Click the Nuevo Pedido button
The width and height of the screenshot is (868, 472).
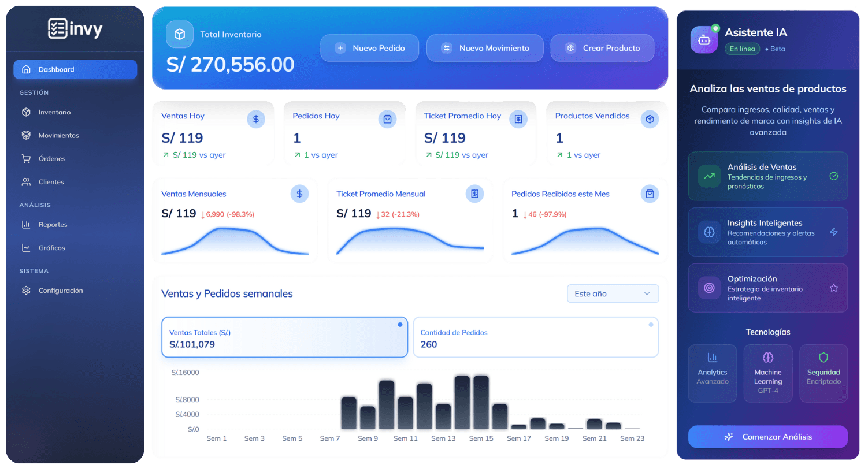point(370,48)
